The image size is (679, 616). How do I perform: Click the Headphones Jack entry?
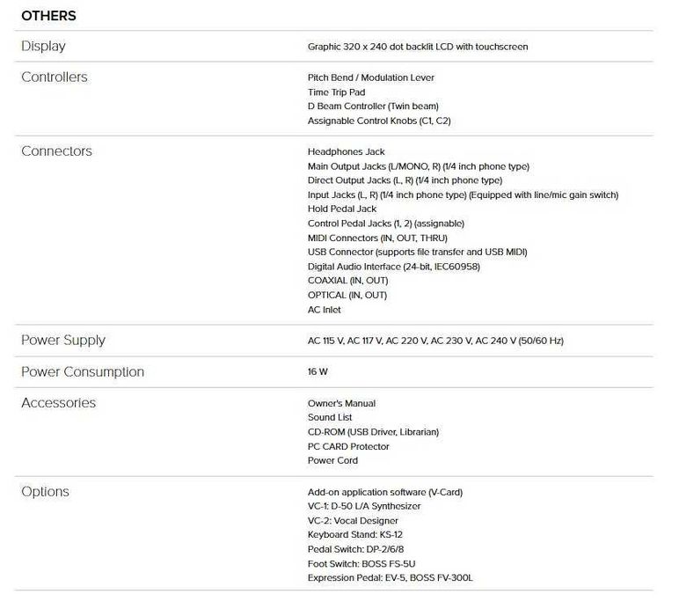pyautogui.click(x=346, y=152)
